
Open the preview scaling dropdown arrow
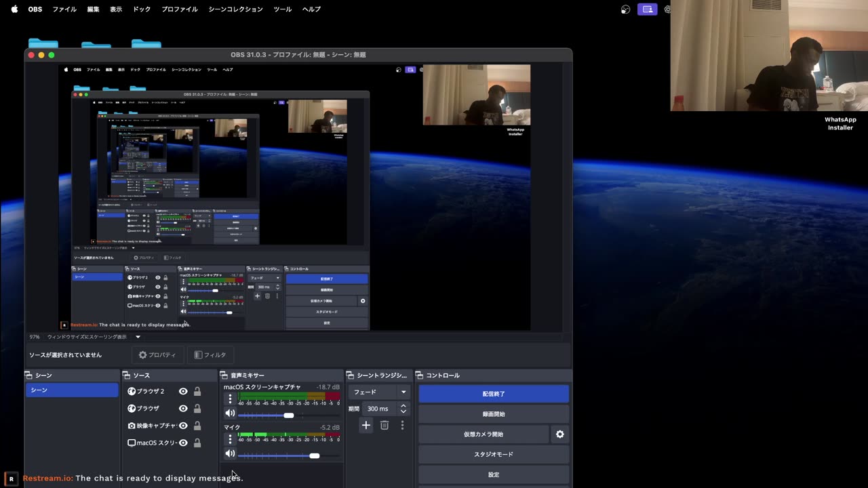click(x=138, y=337)
